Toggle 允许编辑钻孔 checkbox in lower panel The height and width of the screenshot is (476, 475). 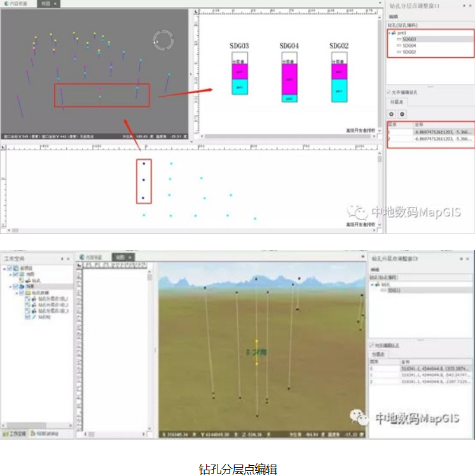371,345
